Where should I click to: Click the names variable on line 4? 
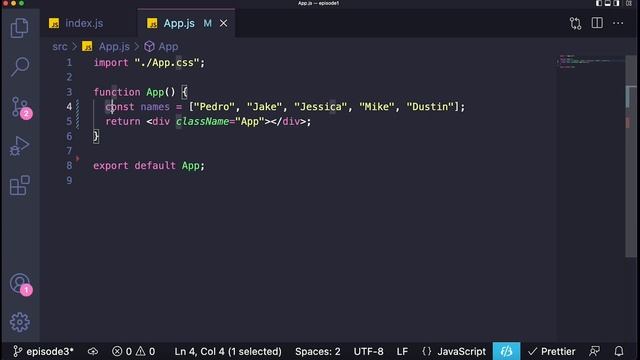click(x=155, y=107)
